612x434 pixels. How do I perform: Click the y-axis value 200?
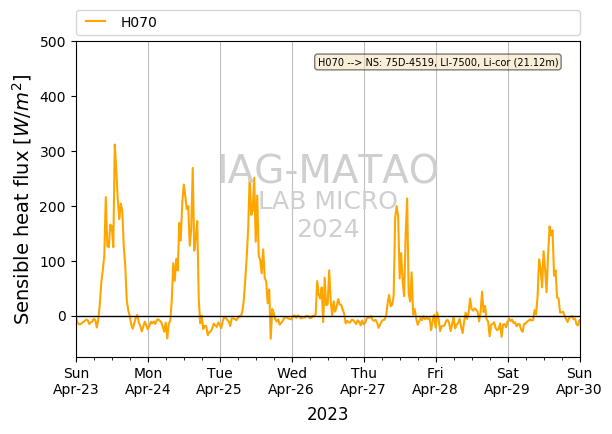pyautogui.click(x=53, y=207)
